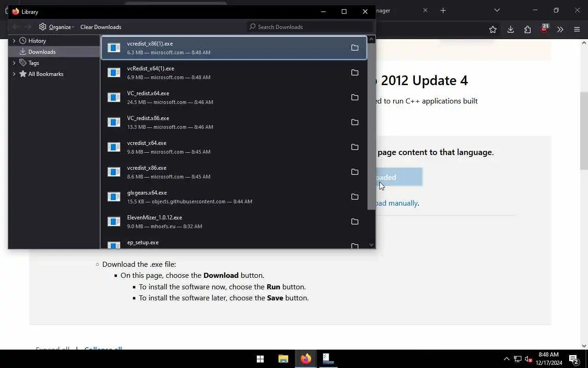Click the vcRedist_x64(1).exe file icon

[114, 73]
